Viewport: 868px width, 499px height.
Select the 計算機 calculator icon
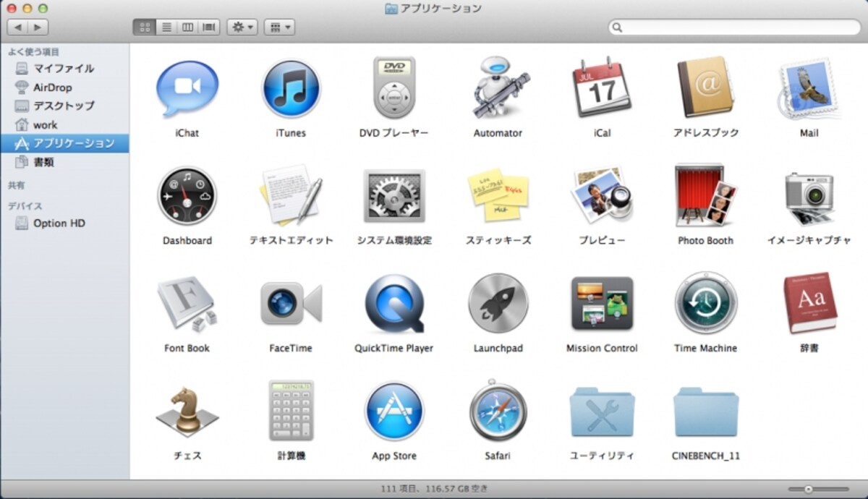[291, 411]
